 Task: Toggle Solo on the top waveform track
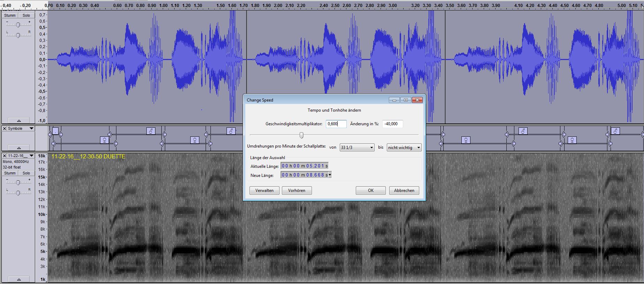(26, 15)
